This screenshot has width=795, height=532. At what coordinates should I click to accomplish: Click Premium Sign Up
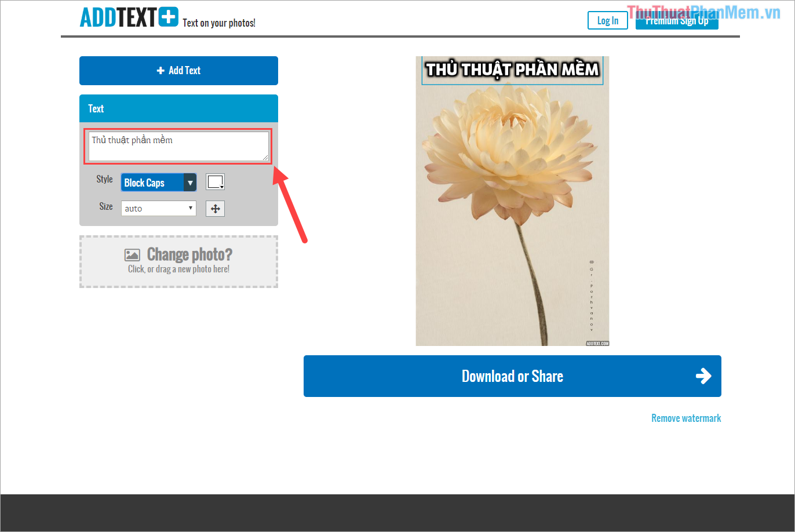676,22
